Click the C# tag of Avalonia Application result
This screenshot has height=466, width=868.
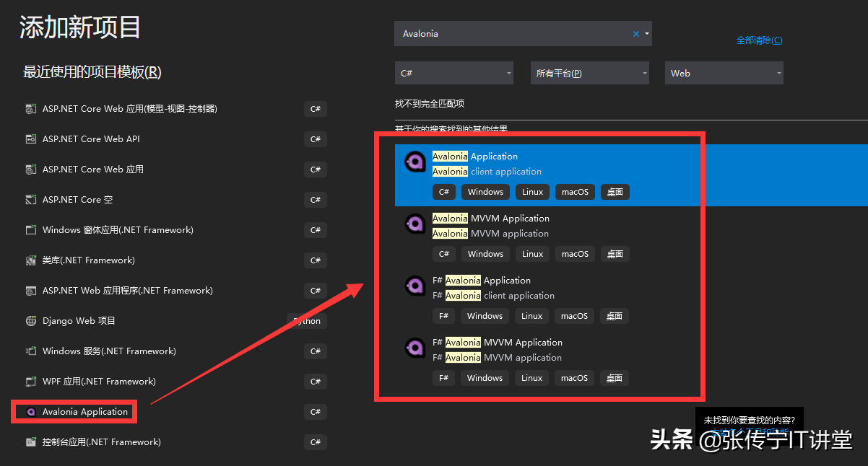point(444,192)
